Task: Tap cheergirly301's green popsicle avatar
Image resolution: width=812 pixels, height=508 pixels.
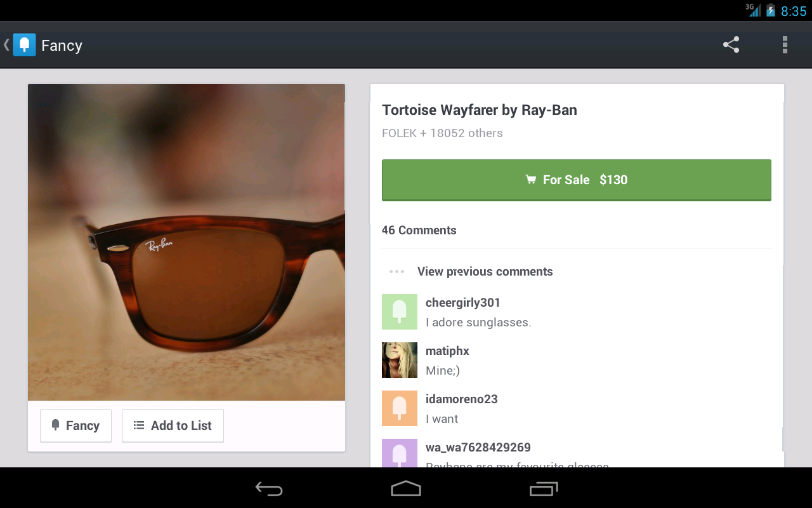Action: pos(399,312)
